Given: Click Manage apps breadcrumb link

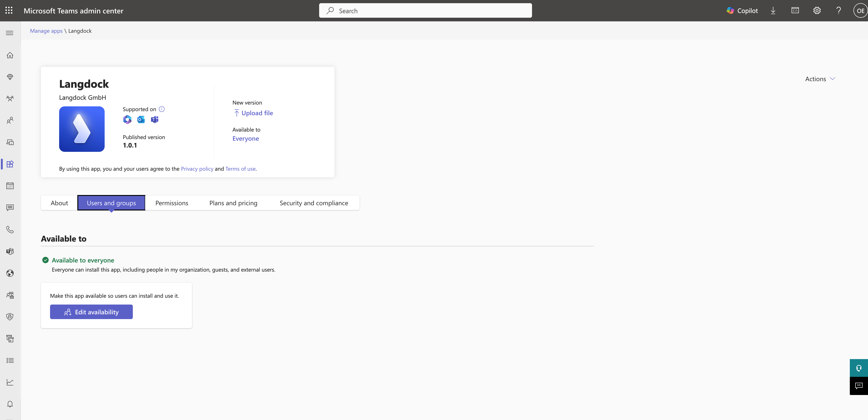Looking at the screenshot, I should coord(46,31).
